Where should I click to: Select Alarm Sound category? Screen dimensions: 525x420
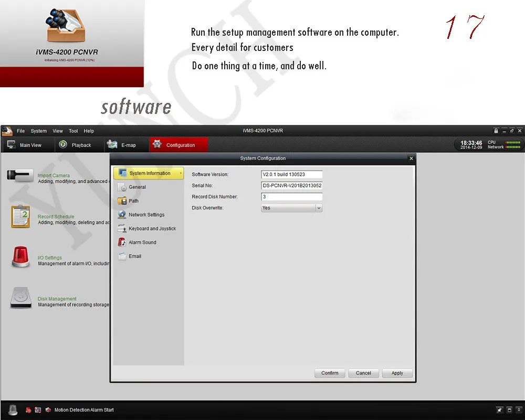pyautogui.click(x=149, y=243)
